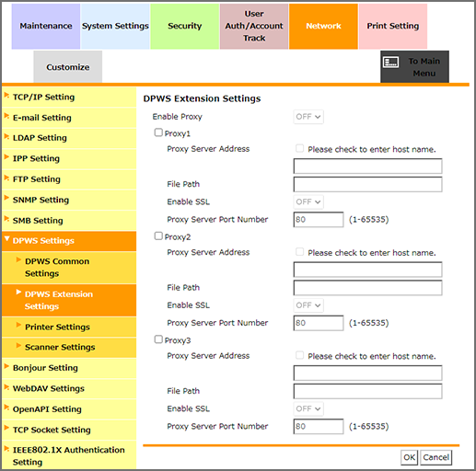Open DPWS Common Settings submenu item

[x=69, y=268]
